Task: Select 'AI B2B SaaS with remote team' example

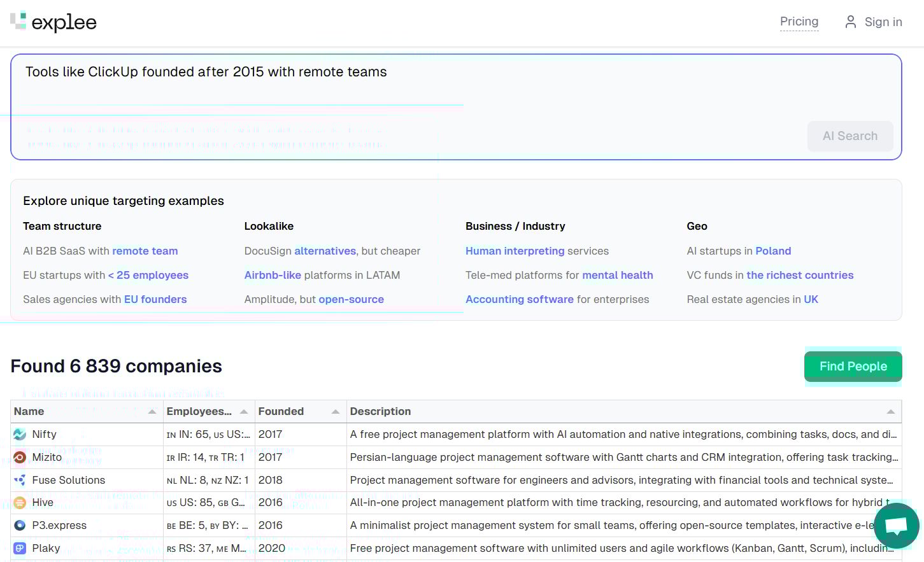Action: [101, 251]
